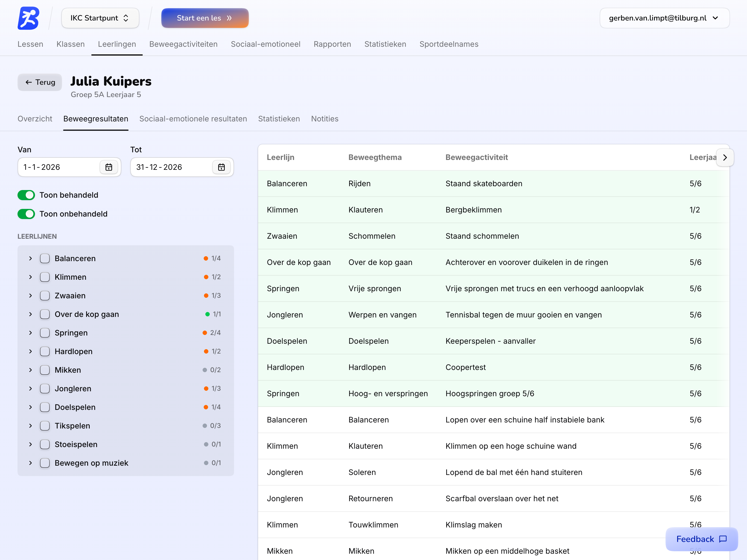Image resolution: width=747 pixels, height=560 pixels.
Task: Click the Feedback speech bubble button
Action: (x=701, y=539)
